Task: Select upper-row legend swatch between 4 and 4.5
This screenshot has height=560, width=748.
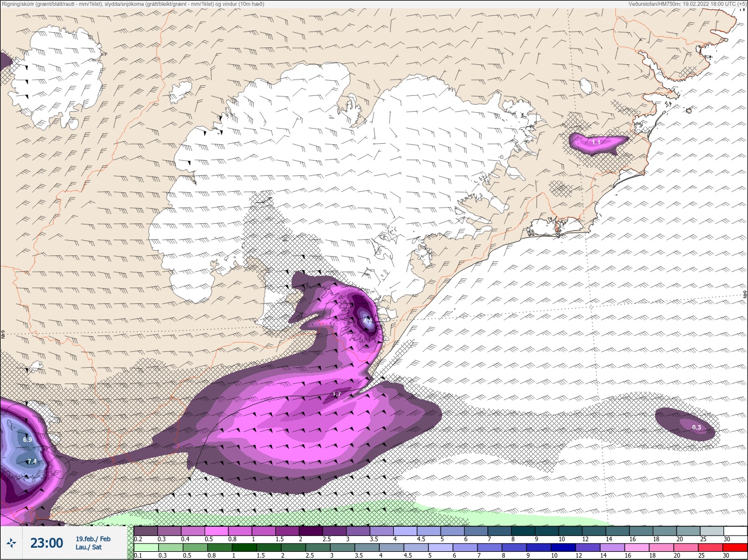Action: point(406,531)
